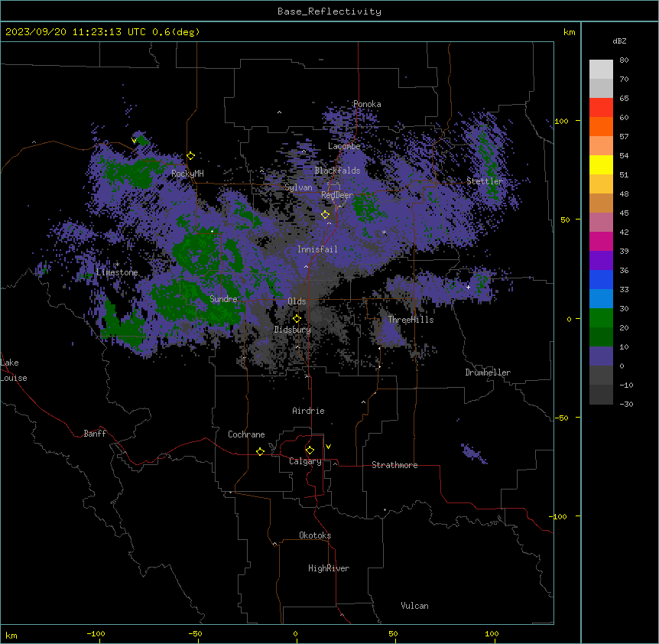Image resolution: width=659 pixels, height=644 pixels.
Task: Click the Base_Reflectivity title
Action: pyautogui.click(x=329, y=11)
